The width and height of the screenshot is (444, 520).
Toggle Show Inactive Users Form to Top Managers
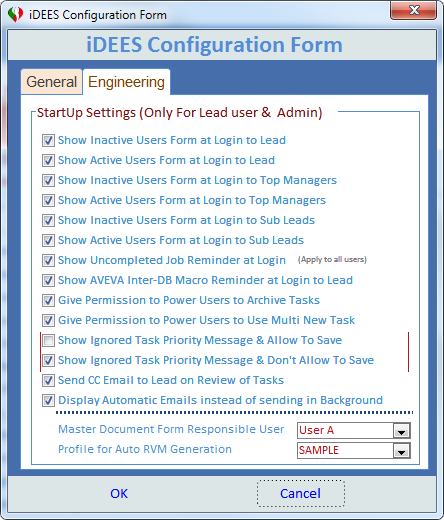click(48, 180)
